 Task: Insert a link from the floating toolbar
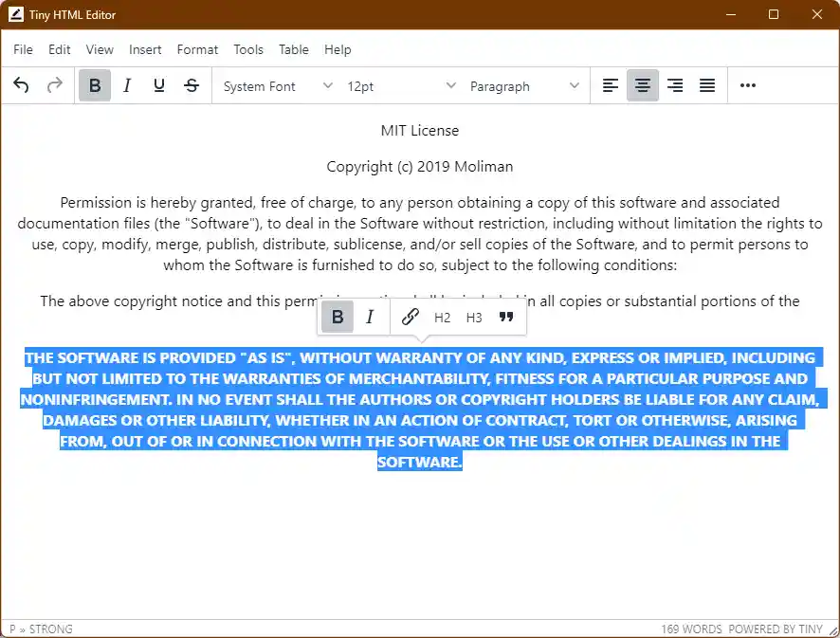[410, 317]
